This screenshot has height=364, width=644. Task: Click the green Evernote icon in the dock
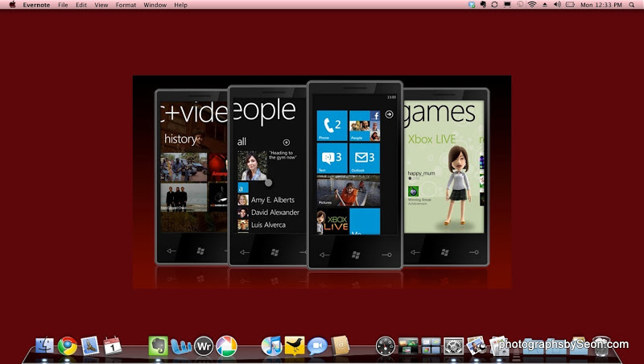tap(158, 345)
